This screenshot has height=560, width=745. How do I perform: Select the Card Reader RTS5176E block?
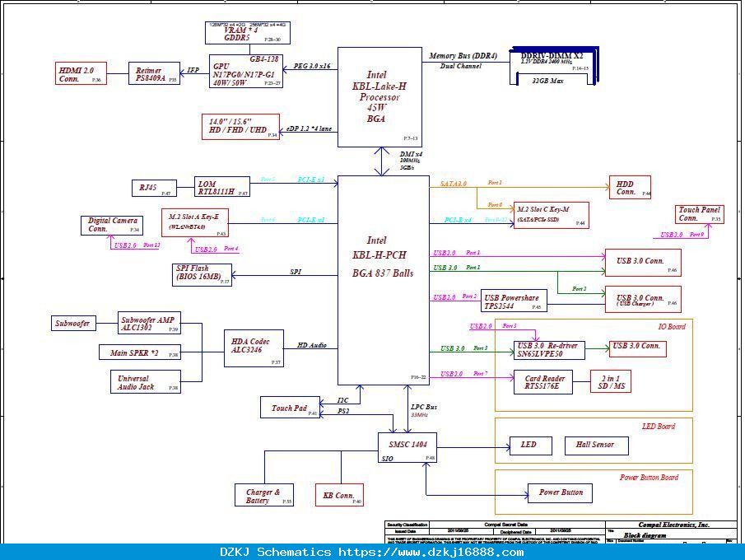coord(543,382)
